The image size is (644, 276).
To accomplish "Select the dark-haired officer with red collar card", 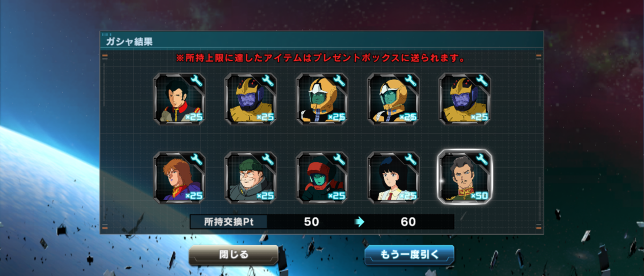I will click(x=179, y=99).
